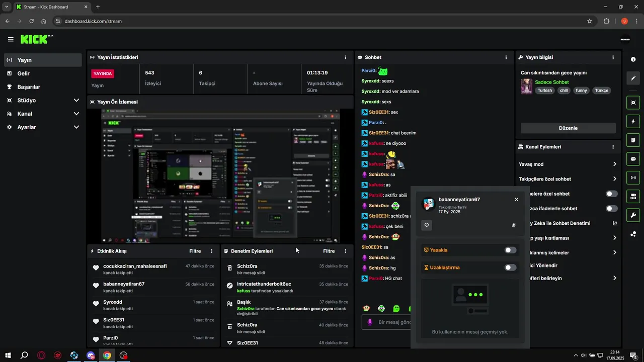Toggle wrench stream info widget icon
Screen dimensions: 644x362
tap(633, 215)
